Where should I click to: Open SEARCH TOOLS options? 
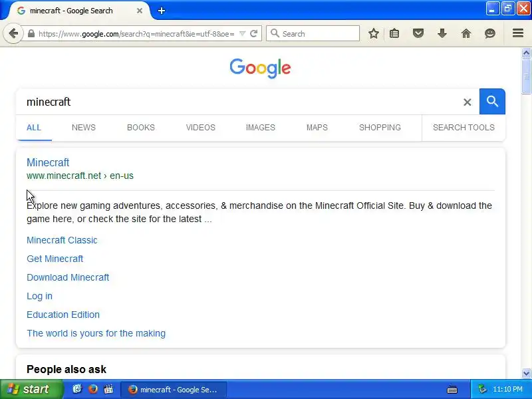(464, 128)
